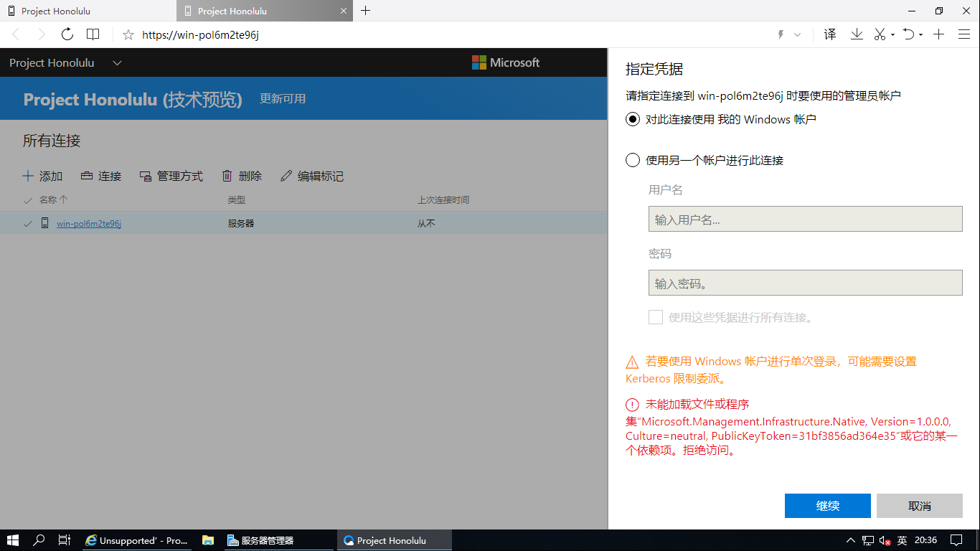Select 对此连接使用我的 Windows 帐户 radio

[x=633, y=120]
